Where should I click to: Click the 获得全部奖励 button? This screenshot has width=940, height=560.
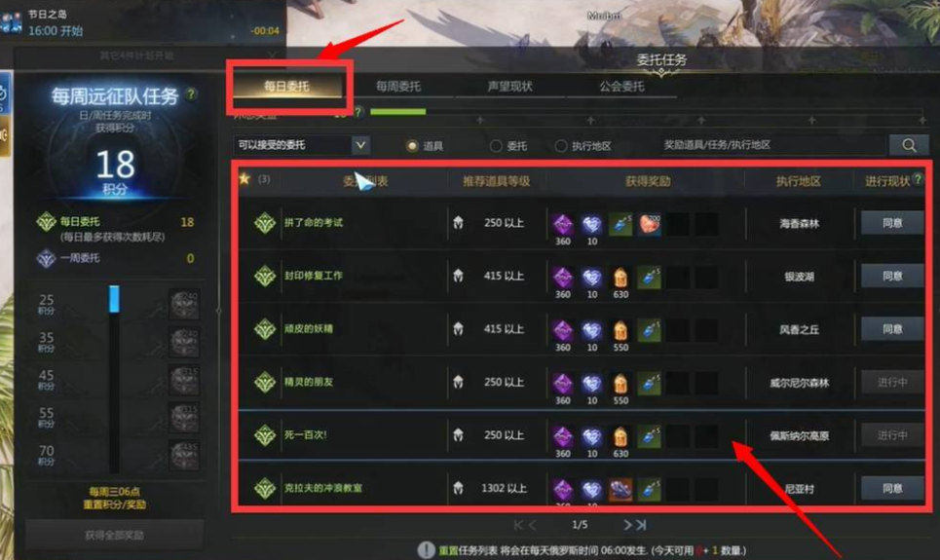tap(115, 535)
